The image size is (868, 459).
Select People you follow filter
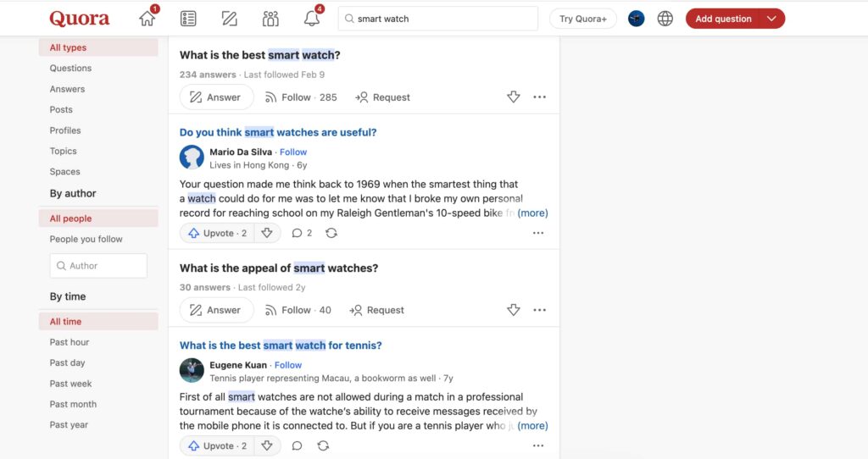coord(98,239)
